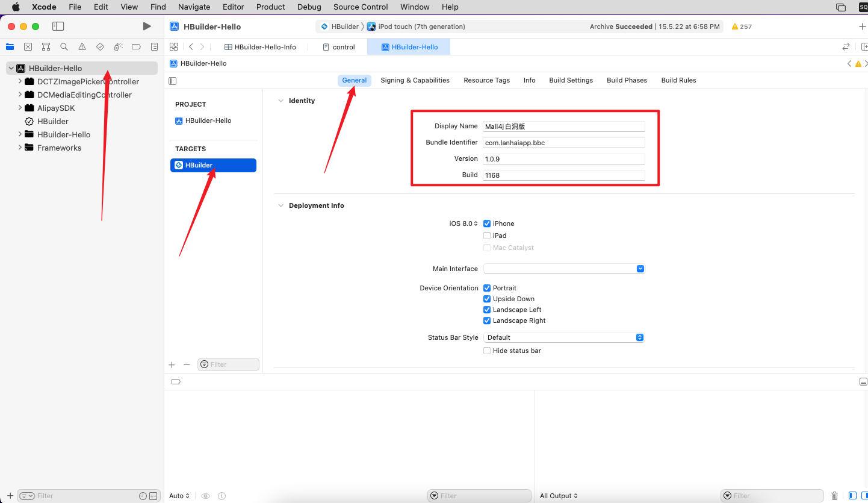Click the Run (play) button in toolbar
Viewport: 868px width, 503px height.
point(147,27)
